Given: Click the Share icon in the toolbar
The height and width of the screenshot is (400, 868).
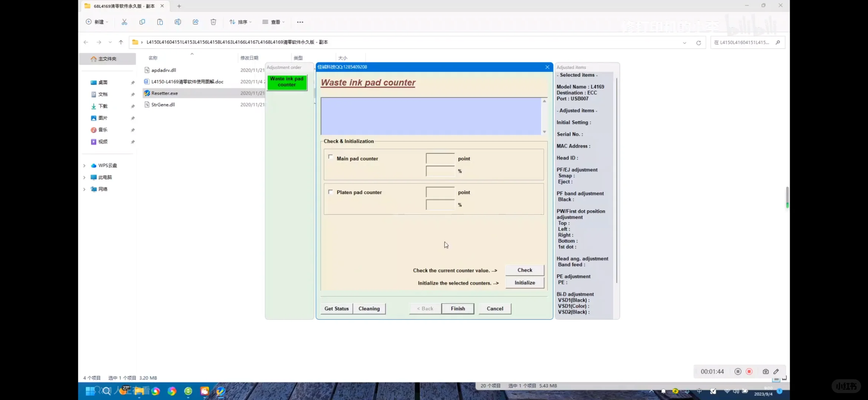Looking at the screenshot, I should (x=195, y=22).
